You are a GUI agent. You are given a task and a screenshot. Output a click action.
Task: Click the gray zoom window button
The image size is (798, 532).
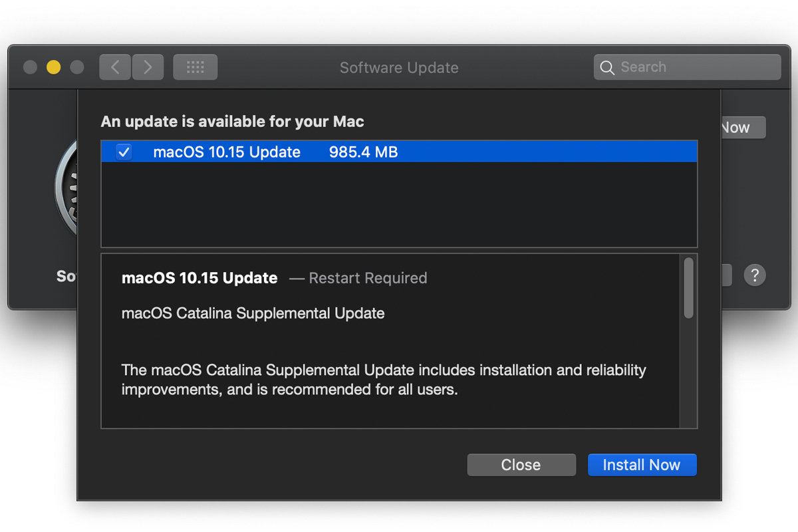(x=77, y=67)
